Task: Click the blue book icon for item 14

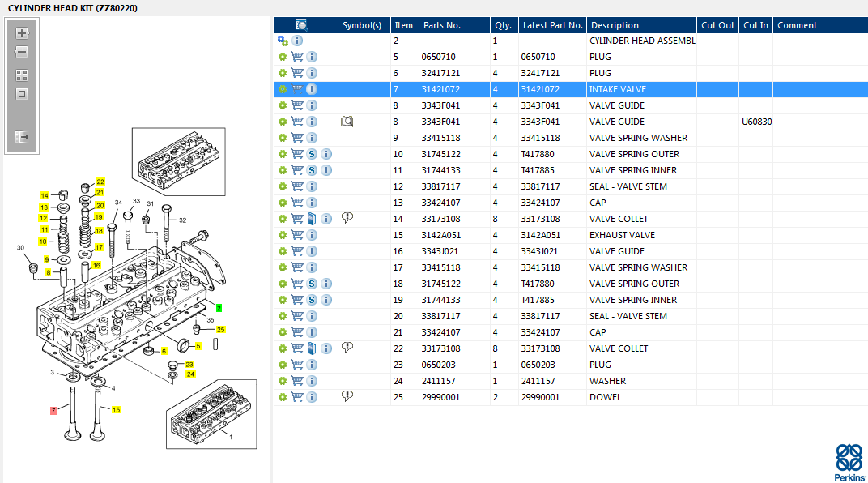Action: [312, 219]
